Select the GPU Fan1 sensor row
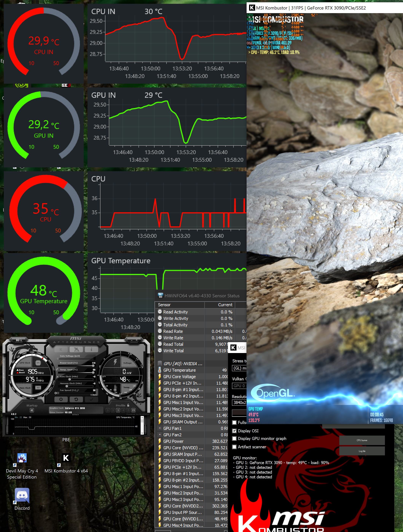 [192, 428]
